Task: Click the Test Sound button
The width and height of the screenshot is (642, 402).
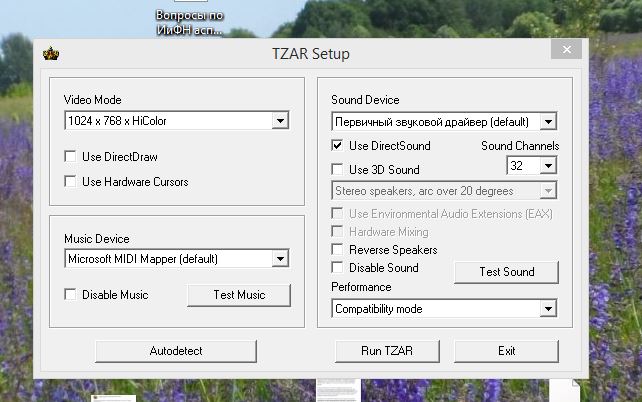Action: [506, 272]
